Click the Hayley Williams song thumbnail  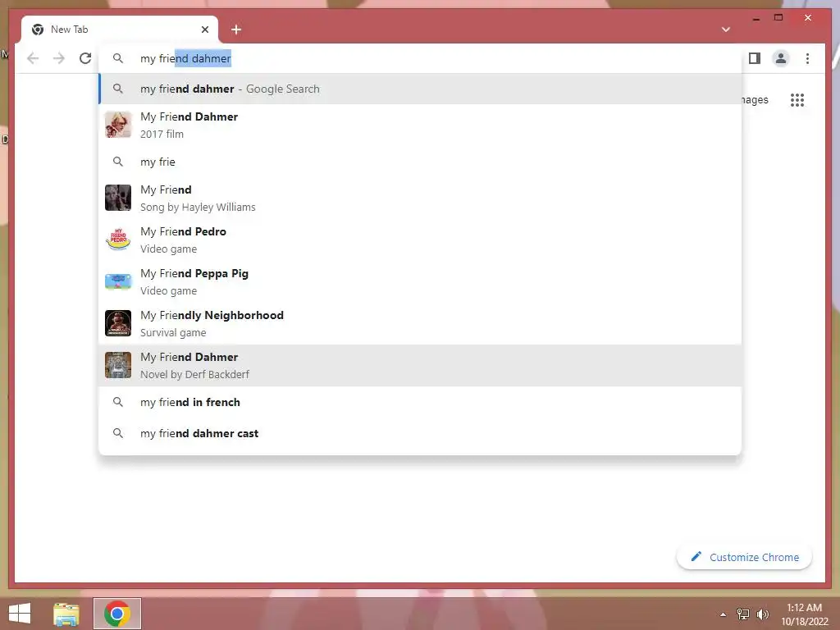click(118, 198)
